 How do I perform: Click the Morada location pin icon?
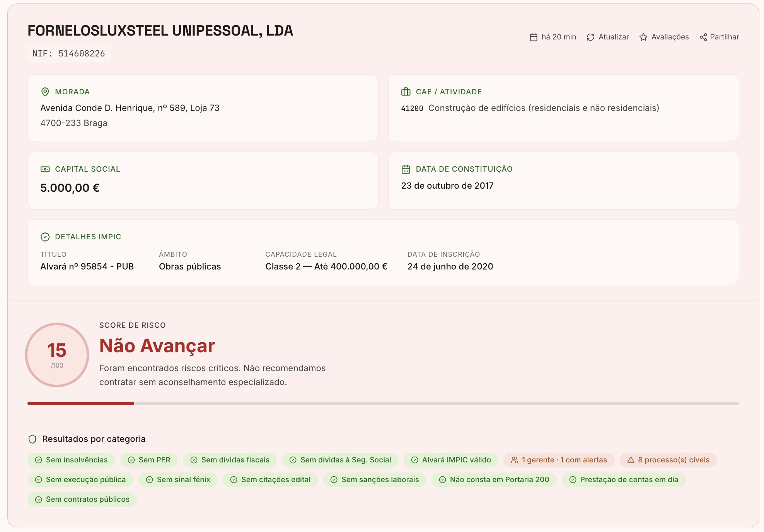tap(45, 92)
